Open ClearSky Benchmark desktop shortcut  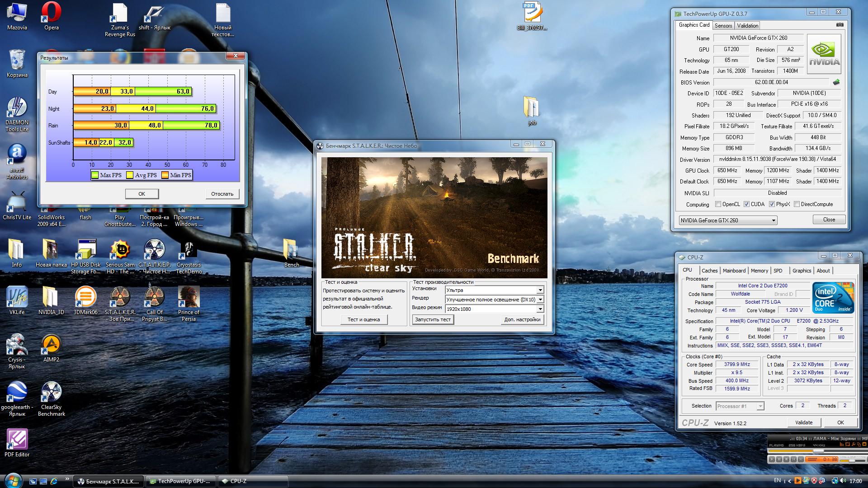tap(51, 399)
